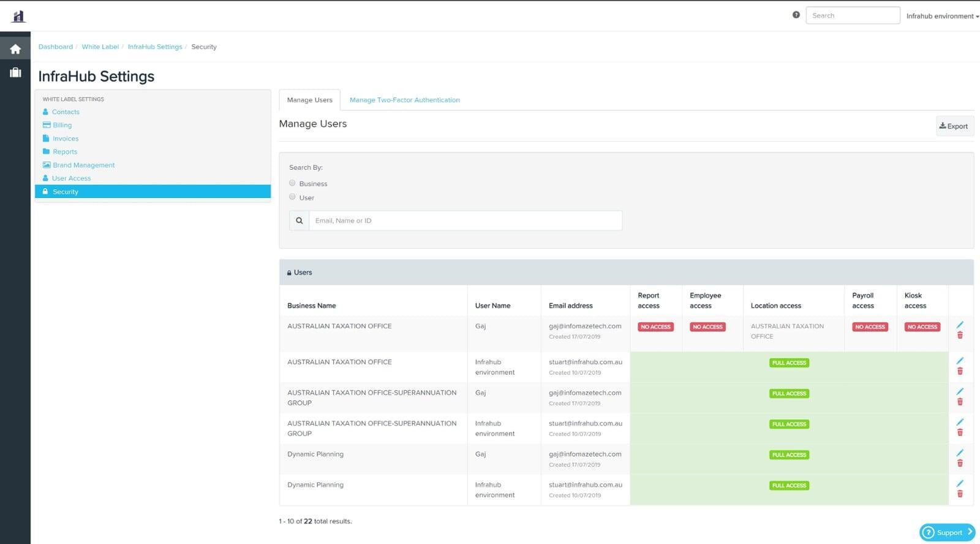Viewport: 980px width, 544px height.
Task: Delete Infrahub environment Superannuation Group row
Action: 960,433
